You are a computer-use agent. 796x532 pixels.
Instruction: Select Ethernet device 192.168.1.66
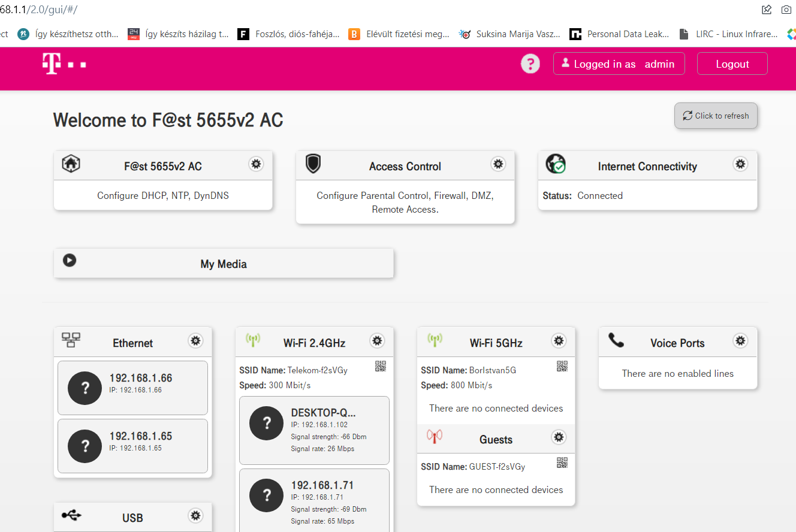[x=132, y=388]
